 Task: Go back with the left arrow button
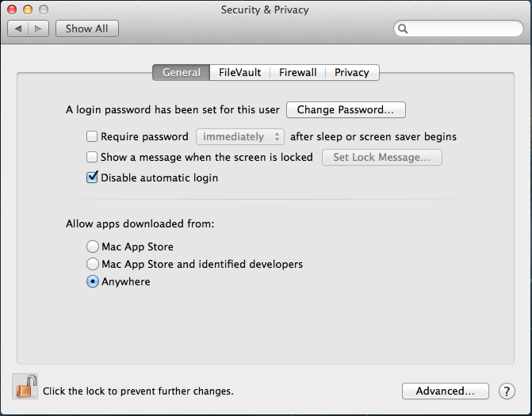(x=18, y=29)
